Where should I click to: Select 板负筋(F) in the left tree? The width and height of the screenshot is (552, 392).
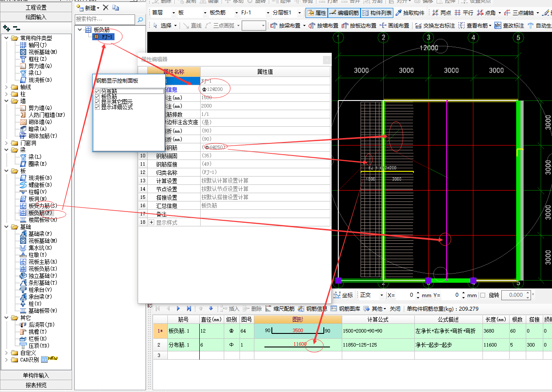click(x=40, y=213)
